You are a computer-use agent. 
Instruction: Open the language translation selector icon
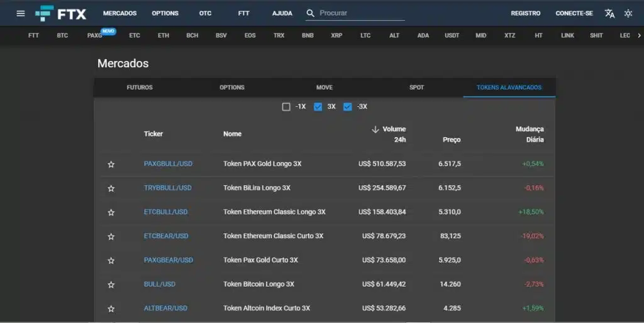coord(609,14)
